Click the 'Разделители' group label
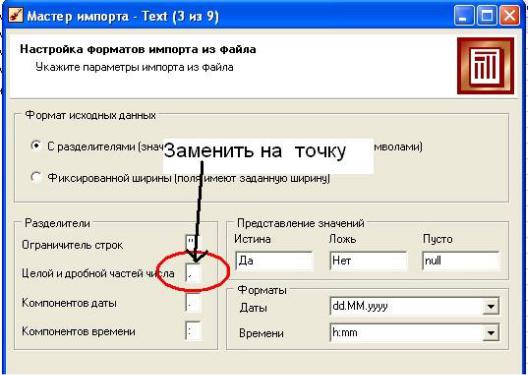Screen dimensions: 528x375 [58, 223]
